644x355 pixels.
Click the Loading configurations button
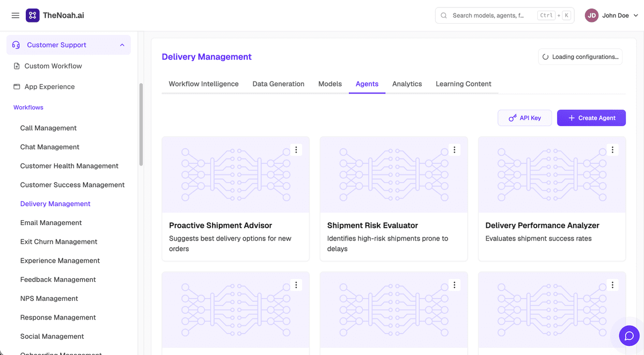click(580, 57)
